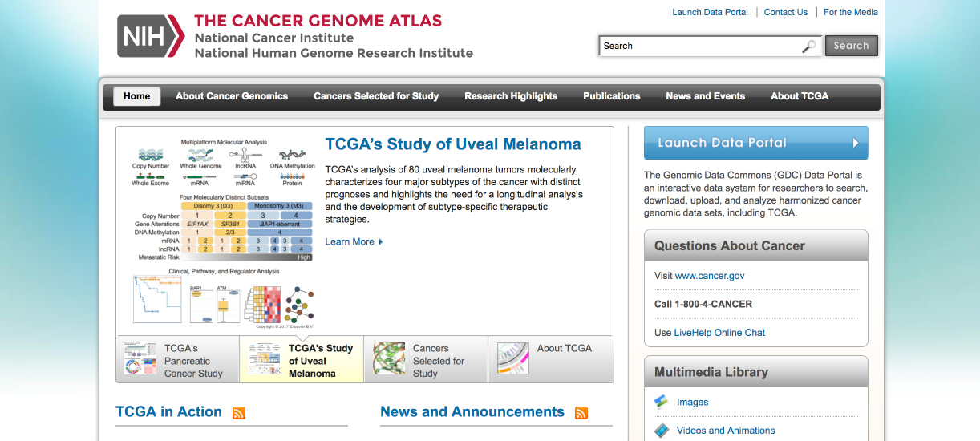Open the LiveHelp Online Chat link
980x441 pixels.
coord(719,333)
